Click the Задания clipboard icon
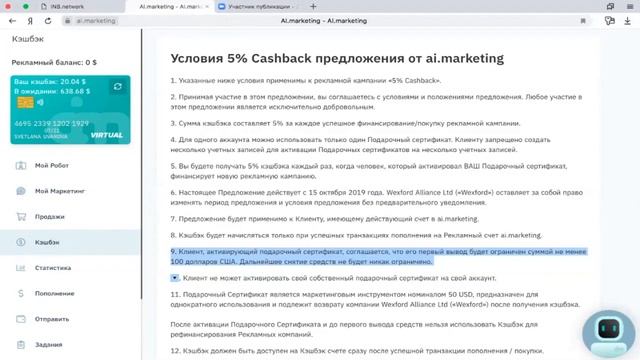The height and width of the screenshot is (360, 640). click(x=21, y=344)
